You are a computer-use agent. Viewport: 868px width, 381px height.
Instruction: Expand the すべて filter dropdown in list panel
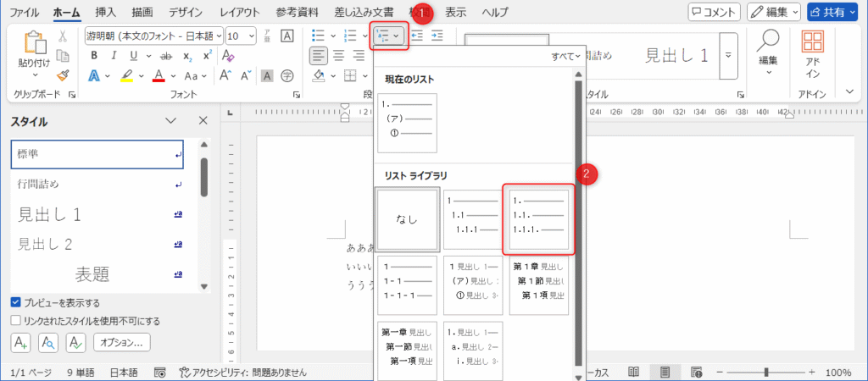[566, 57]
